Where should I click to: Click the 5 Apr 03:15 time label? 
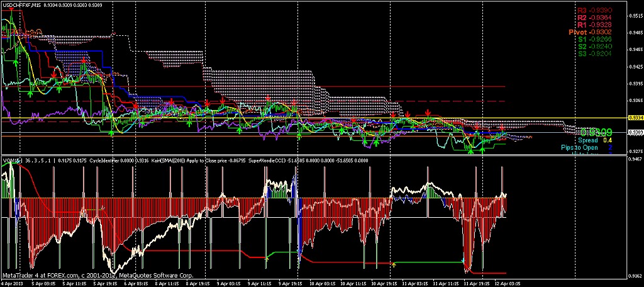point(43,283)
